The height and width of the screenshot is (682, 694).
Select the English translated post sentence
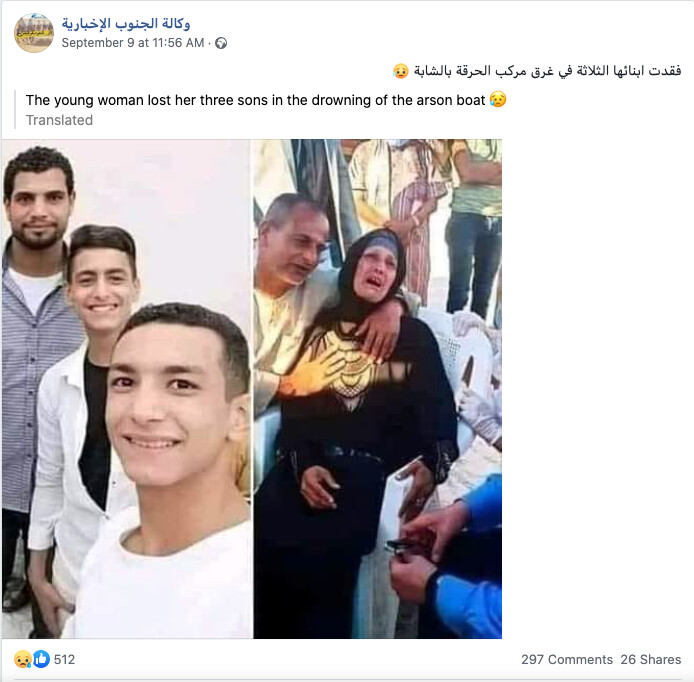(x=255, y=100)
